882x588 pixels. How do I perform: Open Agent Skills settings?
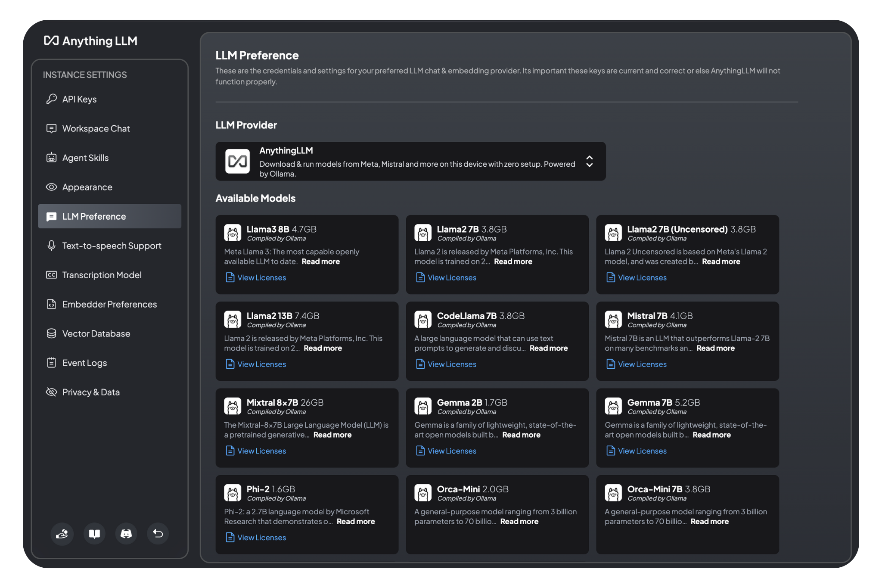tap(110, 158)
